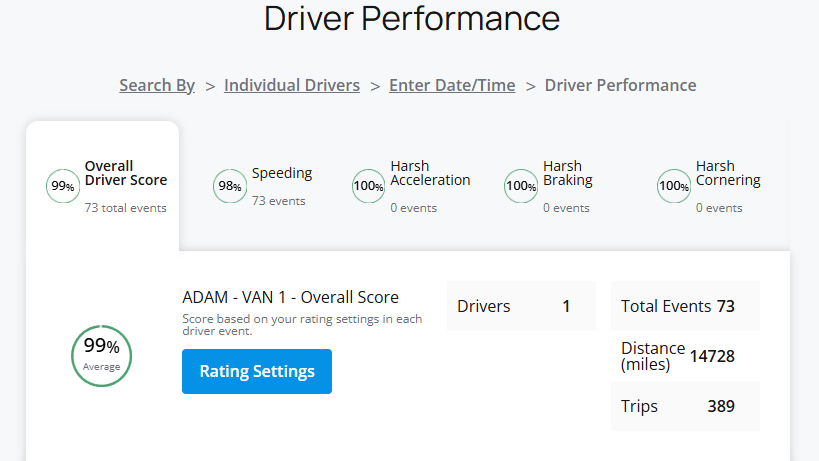The width and height of the screenshot is (819, 461).
Task: Open Rating Settings
Action: [257, 371]
